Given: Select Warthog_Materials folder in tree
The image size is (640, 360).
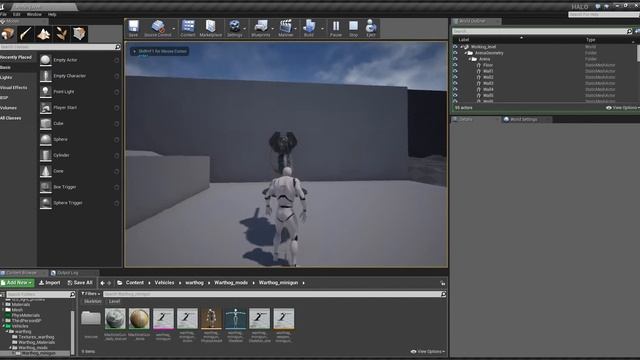Looking at the screenshot, I should pos(36,342).
